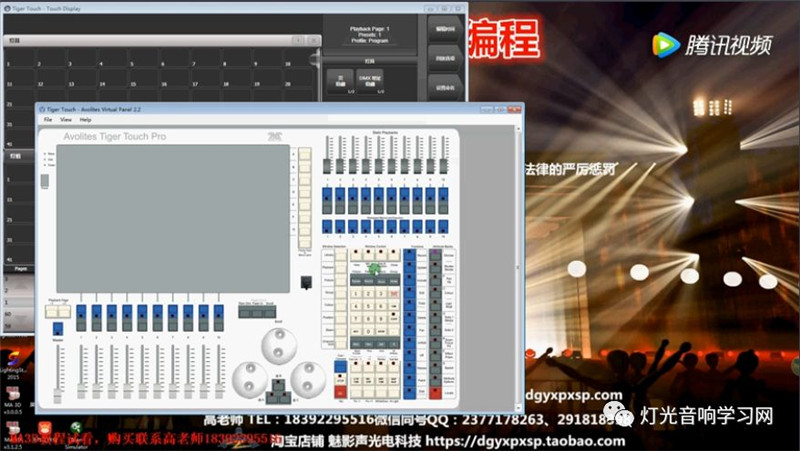Tap numeric keypad key 7
Viewport: 800px width, 451px height.
(x=356, y=319)
